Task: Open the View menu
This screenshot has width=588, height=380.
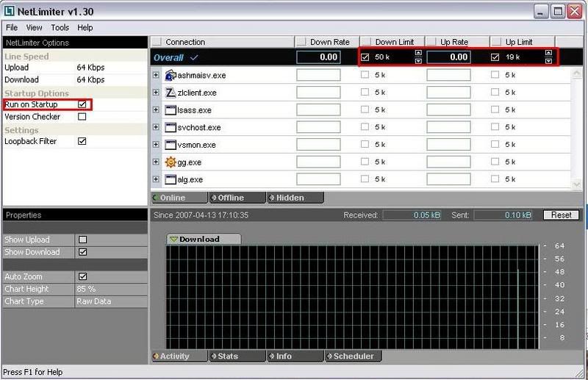Action: [x=34, y=27]
